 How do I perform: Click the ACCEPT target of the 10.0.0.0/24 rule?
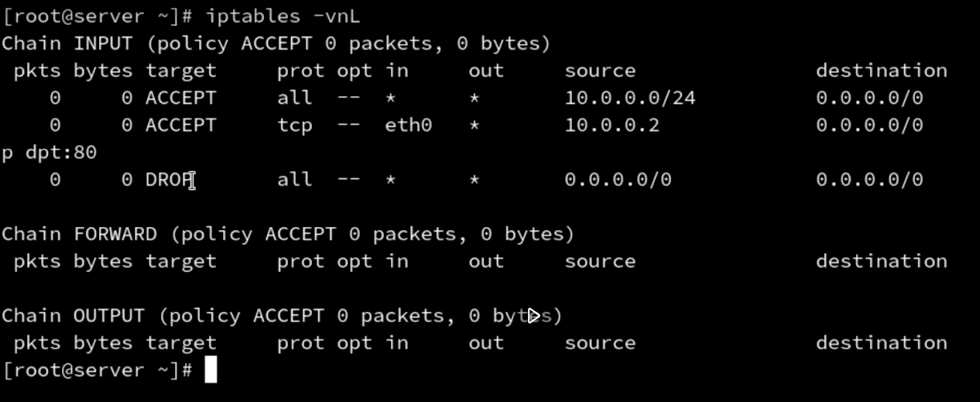180,98
